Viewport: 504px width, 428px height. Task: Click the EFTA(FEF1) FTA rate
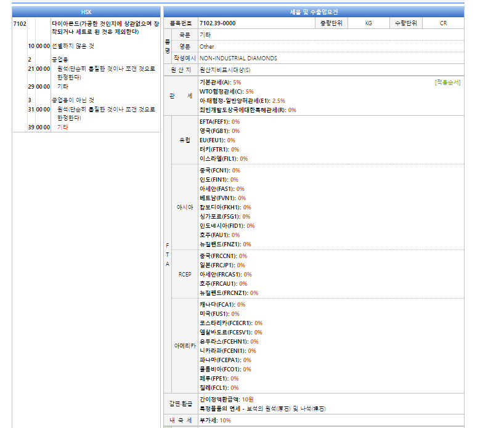click(219, 122)
